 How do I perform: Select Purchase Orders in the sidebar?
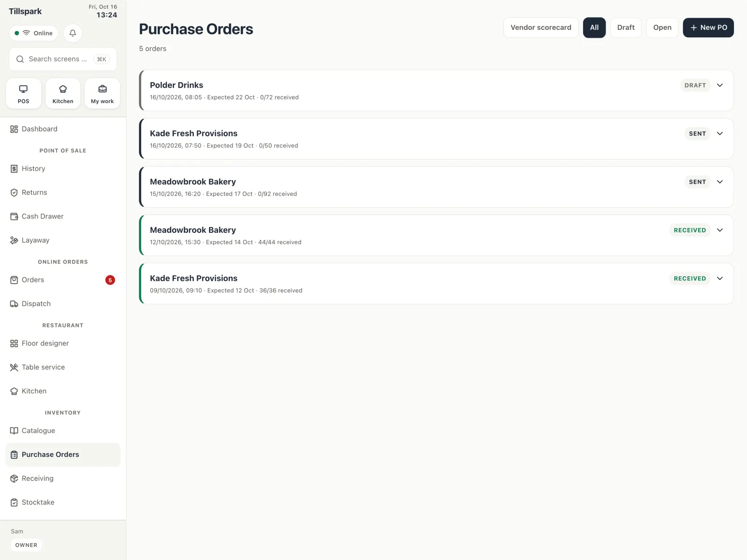point(63,455)
